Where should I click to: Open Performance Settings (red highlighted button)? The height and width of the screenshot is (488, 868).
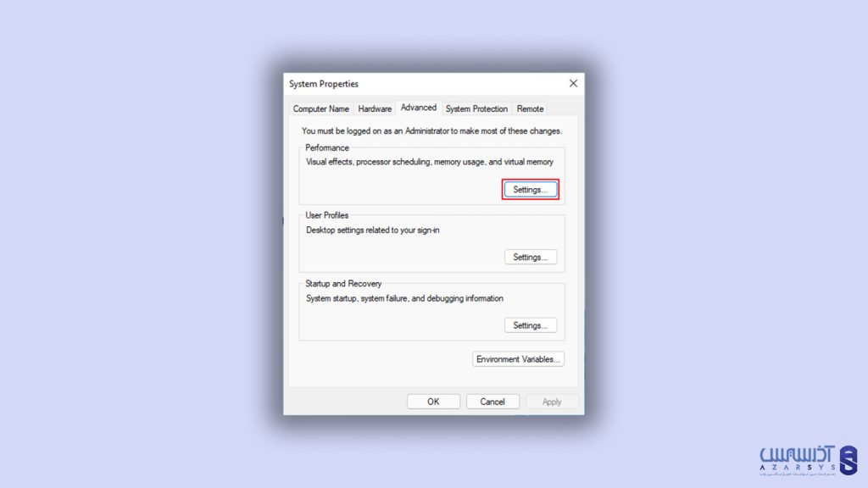(531, 189)
